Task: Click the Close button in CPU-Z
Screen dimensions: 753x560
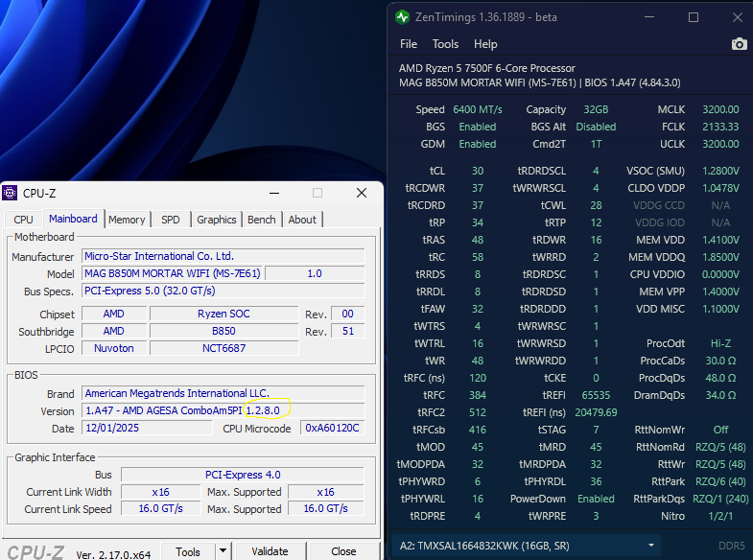Action: tap(343, 551)
